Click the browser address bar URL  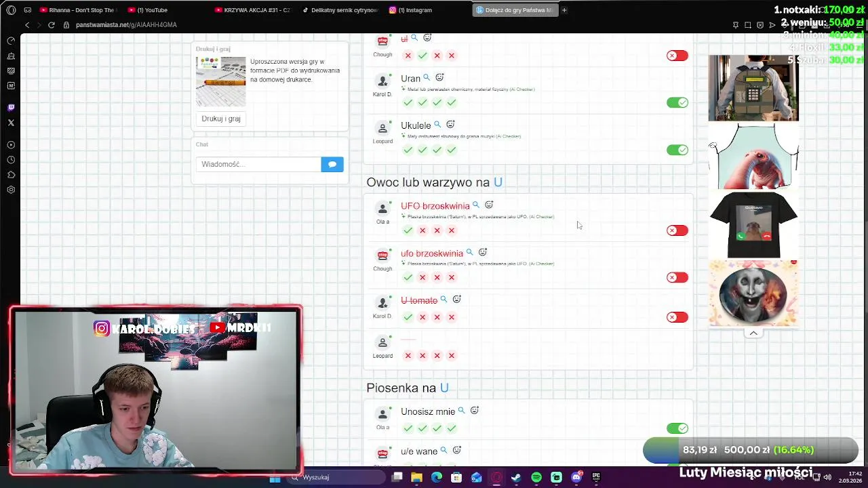coord(126,25)
